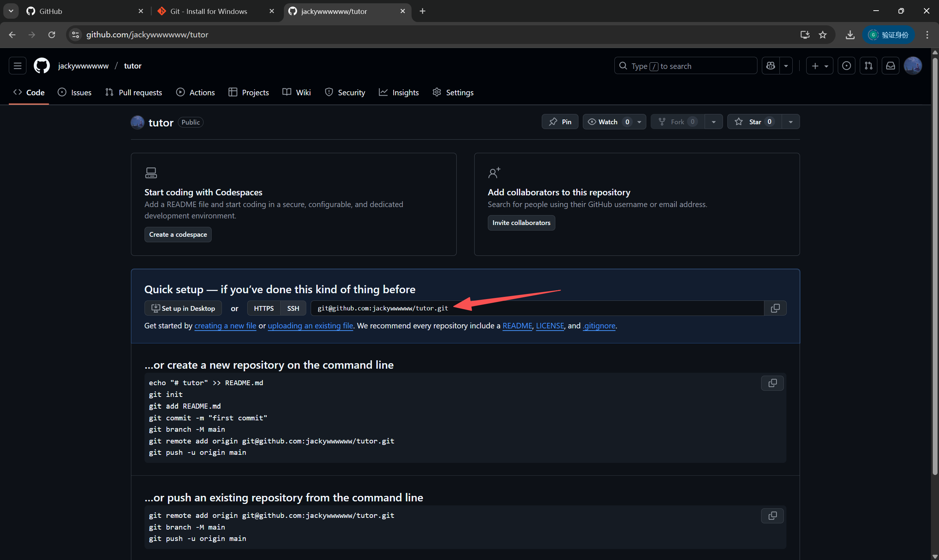The width and height of the screenshot is (939, 560).
Task: Expand the Watch notification options dropdown
Action: point(639,122)
